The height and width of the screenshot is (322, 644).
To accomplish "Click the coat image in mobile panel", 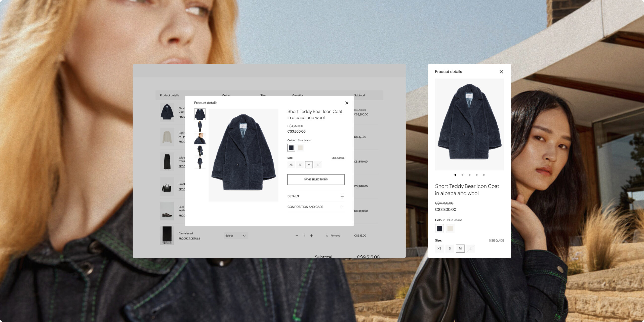I will [x=469, y=125].
